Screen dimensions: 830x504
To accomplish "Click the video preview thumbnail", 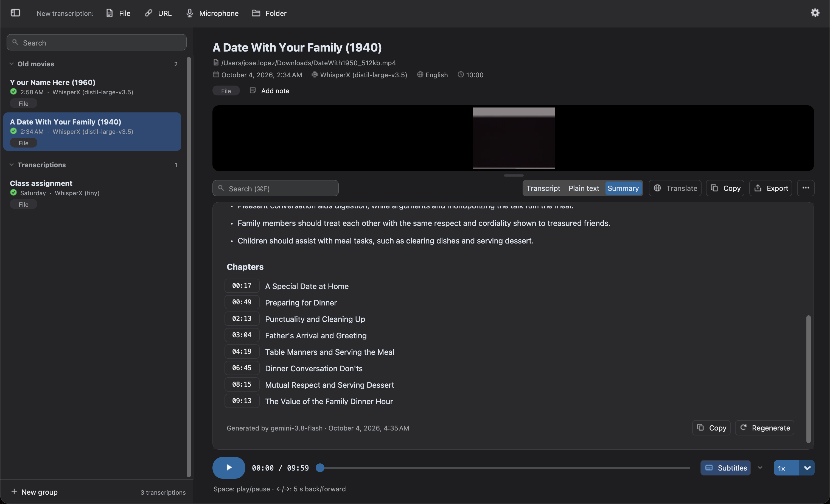I will point(514,138).
